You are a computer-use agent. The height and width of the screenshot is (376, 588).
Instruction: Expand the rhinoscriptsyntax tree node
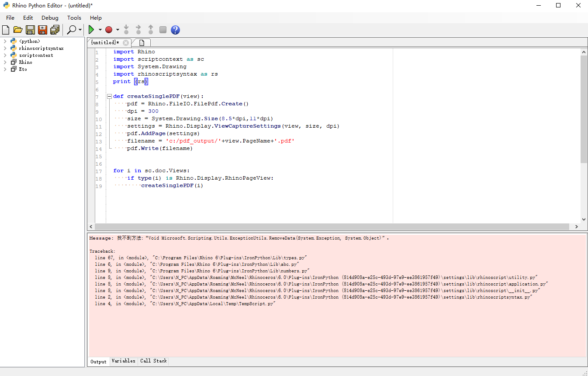tap(5, 48)
